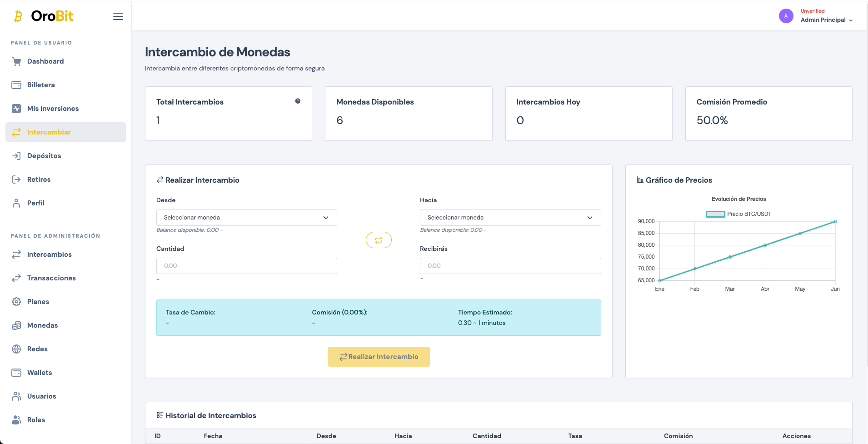The width and height of the screenshot is (868, 444).
Task: Click the Unverified status label
Action: tap(813, 11)
